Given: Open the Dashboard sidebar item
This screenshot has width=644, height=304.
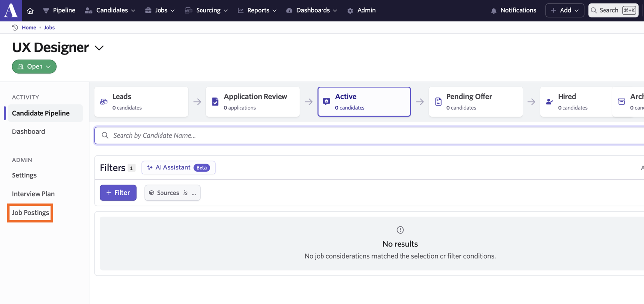Looking at the screenshot, I should 29,131.
